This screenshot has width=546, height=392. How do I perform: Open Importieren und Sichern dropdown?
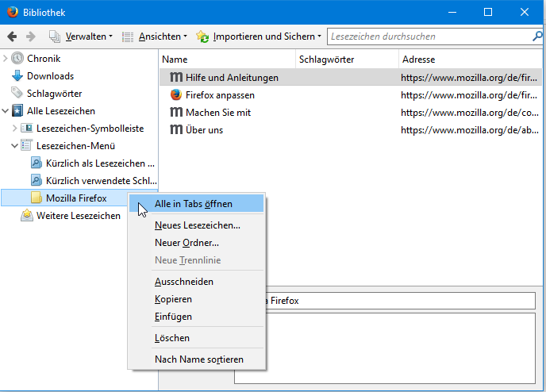point(259,37)
